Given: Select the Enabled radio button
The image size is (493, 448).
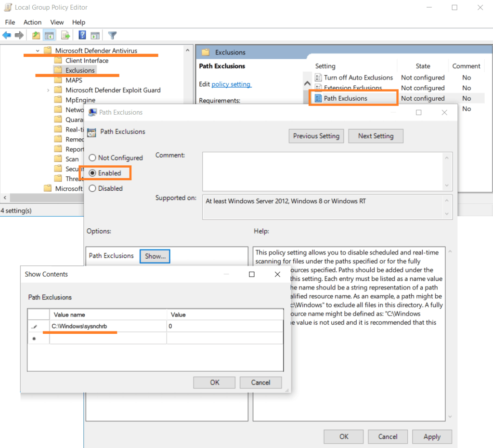Looking at the screenshot, I should coord(92,173).
